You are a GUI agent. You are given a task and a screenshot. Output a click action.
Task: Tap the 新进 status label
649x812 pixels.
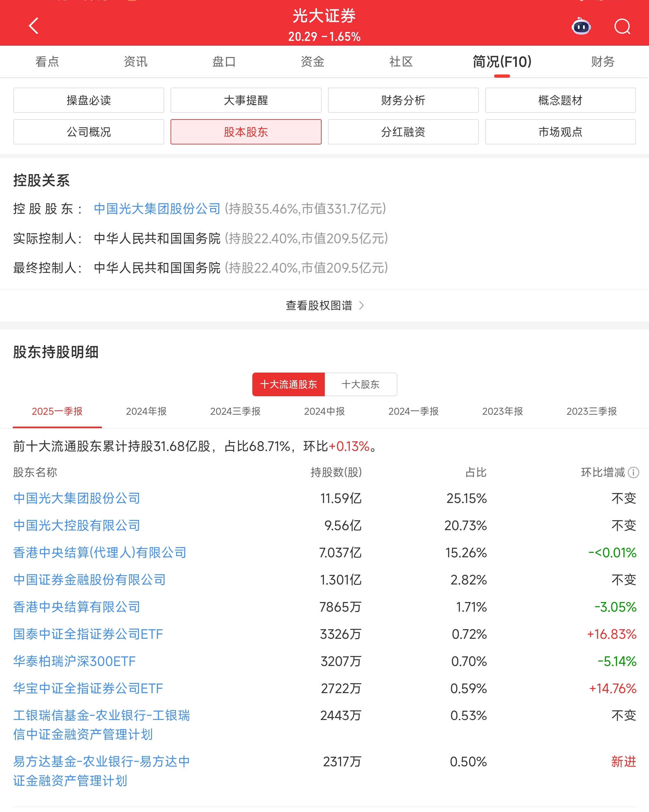pos(624,762)
